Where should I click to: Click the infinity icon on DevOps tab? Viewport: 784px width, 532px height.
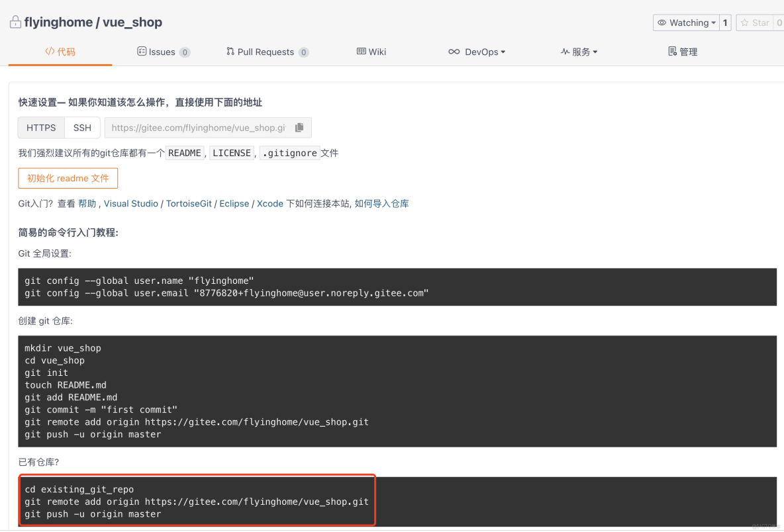click(455, 52)
